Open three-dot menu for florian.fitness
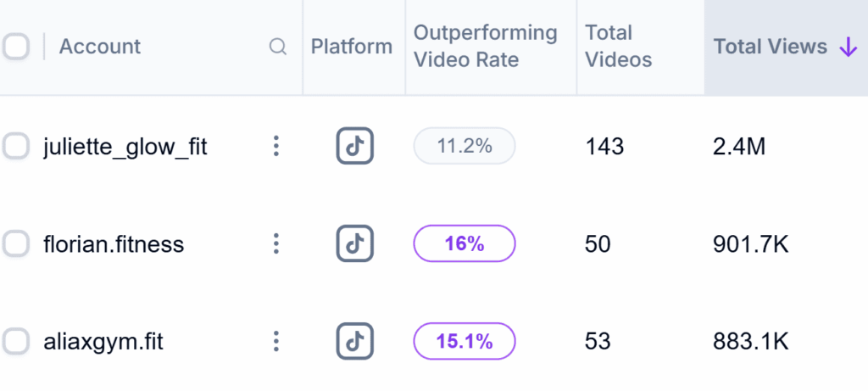Image resolution: width=868 pixels, height=391 pixels. [275, 244]
